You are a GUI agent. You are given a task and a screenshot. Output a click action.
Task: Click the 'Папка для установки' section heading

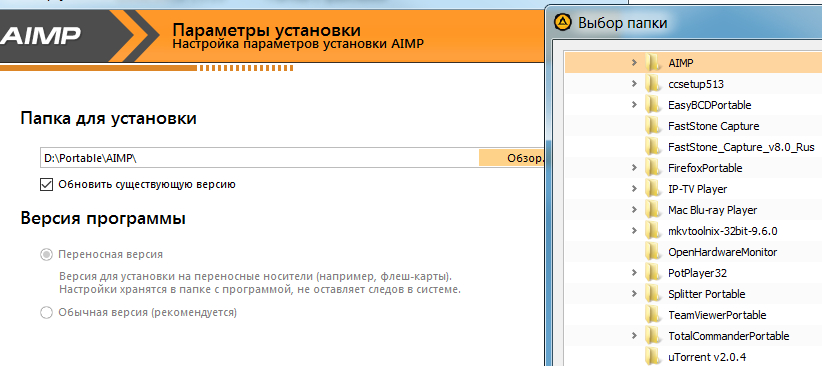109,119
